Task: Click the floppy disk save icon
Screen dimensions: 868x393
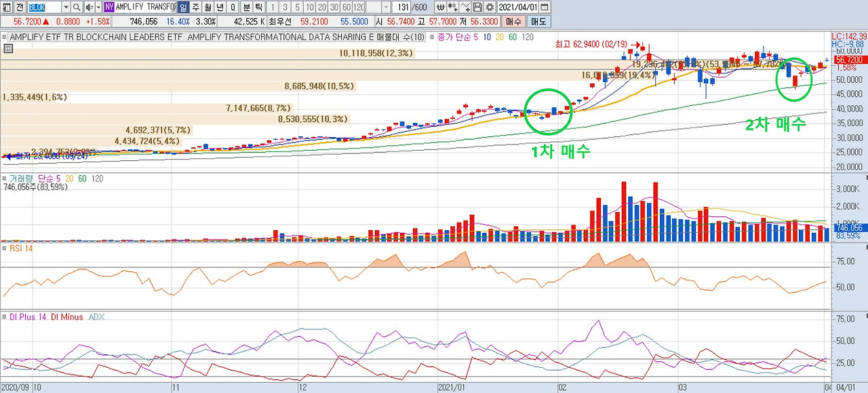Action: point(477,7)
